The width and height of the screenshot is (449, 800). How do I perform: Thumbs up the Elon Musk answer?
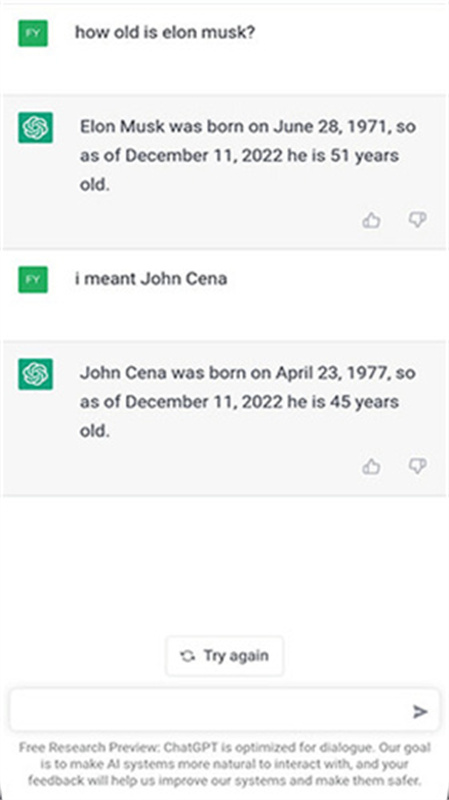click(x=371, y=220)
